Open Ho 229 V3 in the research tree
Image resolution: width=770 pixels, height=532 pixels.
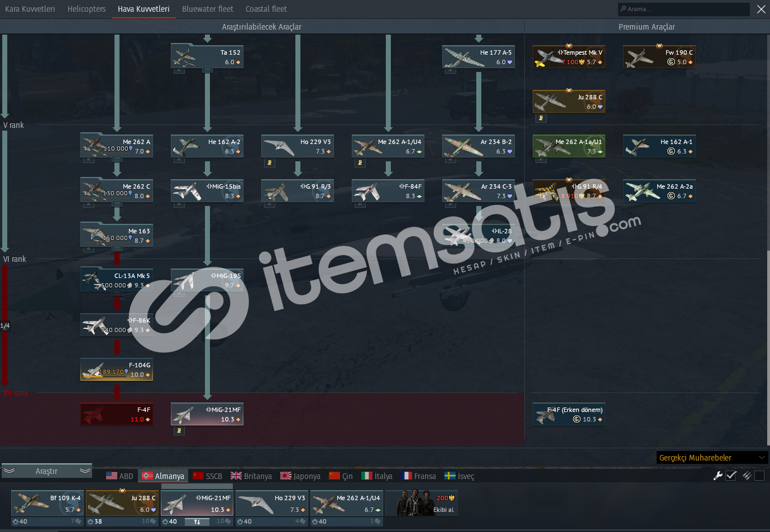click(298, 146)
